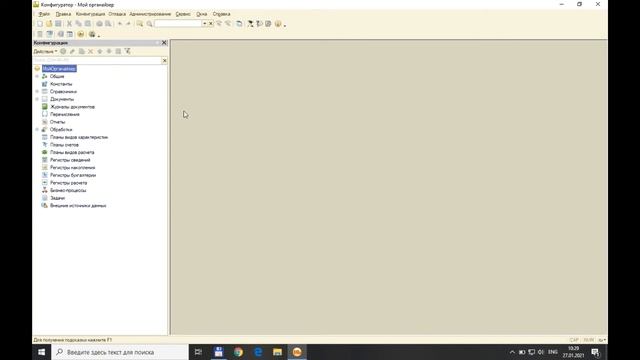Click the Edit pencil icon in configuration panel

tap(72, 51)
